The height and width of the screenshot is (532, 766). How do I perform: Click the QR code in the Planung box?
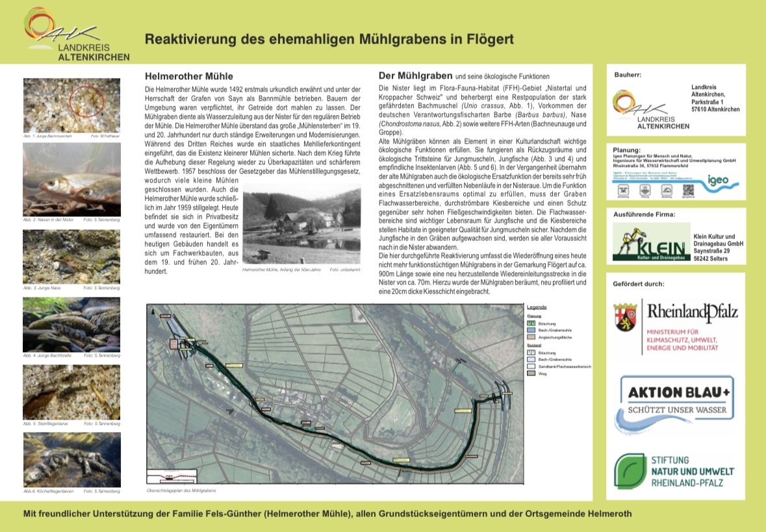click(689, 190)
